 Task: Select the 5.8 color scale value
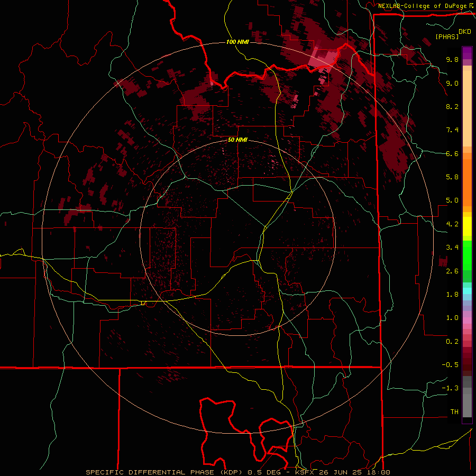click(x=452, y=177)
